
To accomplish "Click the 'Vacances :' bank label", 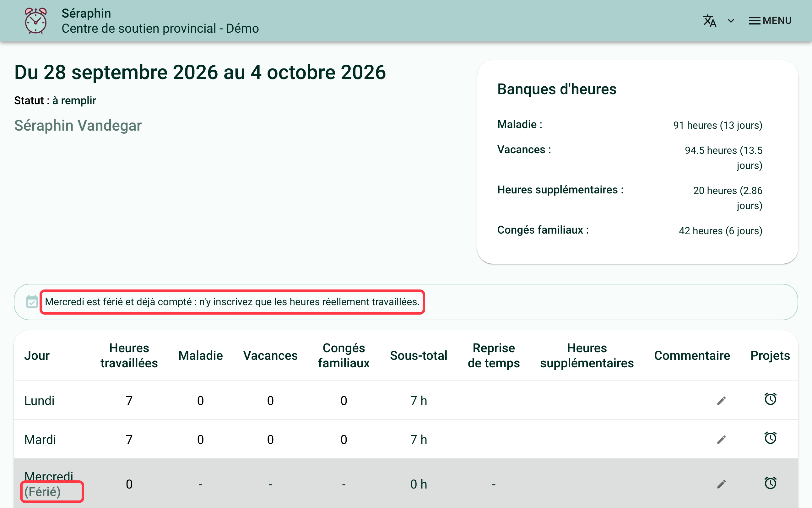I will pyautogui.click(x=524, y=149).
